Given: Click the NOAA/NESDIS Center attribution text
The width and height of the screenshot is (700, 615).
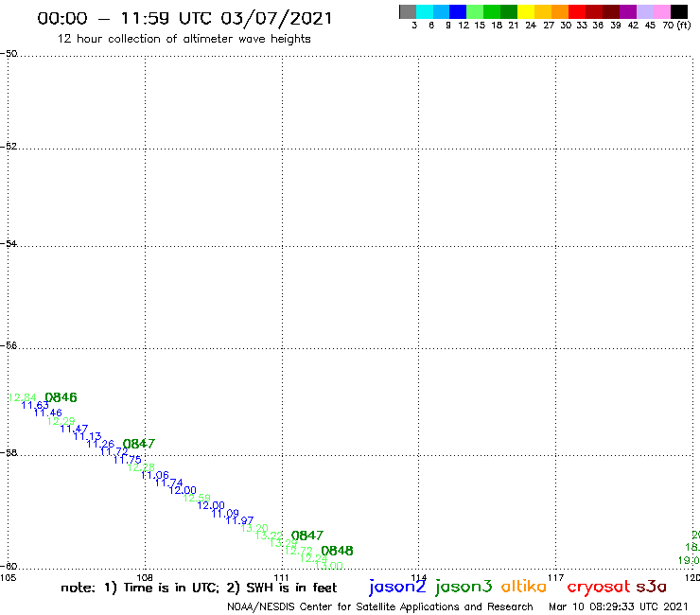Looking at the screenshot, I should (x=380, y=607).
